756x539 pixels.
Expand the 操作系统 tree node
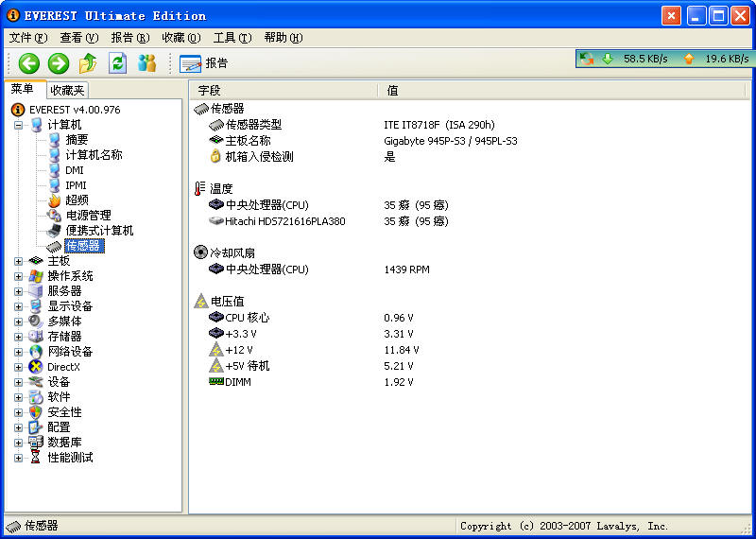point(18,276)
